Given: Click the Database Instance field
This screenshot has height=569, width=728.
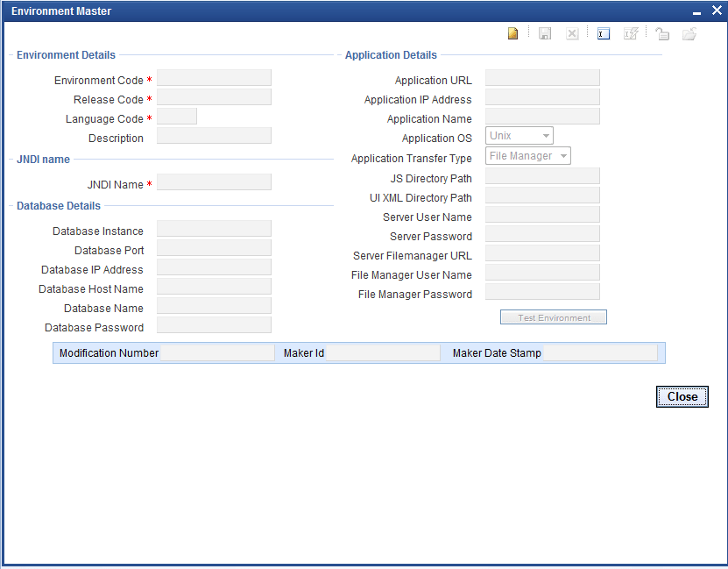Looking at the screenshot, I should (214, 229).
